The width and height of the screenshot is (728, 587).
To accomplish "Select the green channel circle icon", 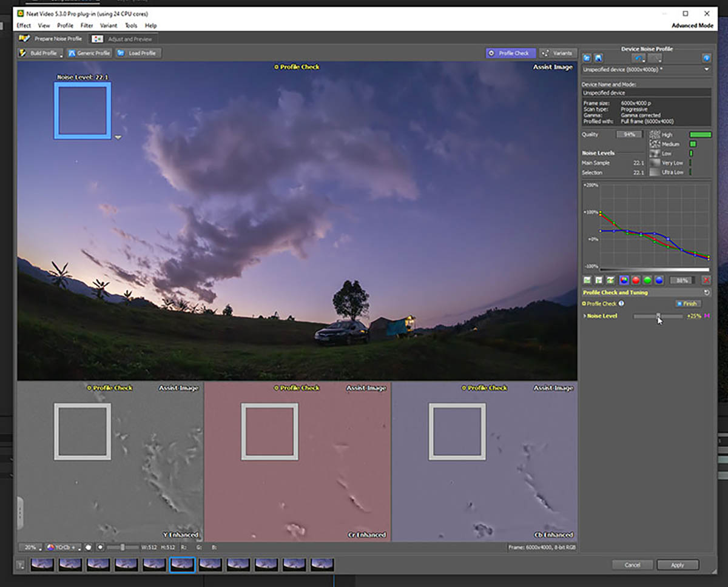I will tap(647, 280).
